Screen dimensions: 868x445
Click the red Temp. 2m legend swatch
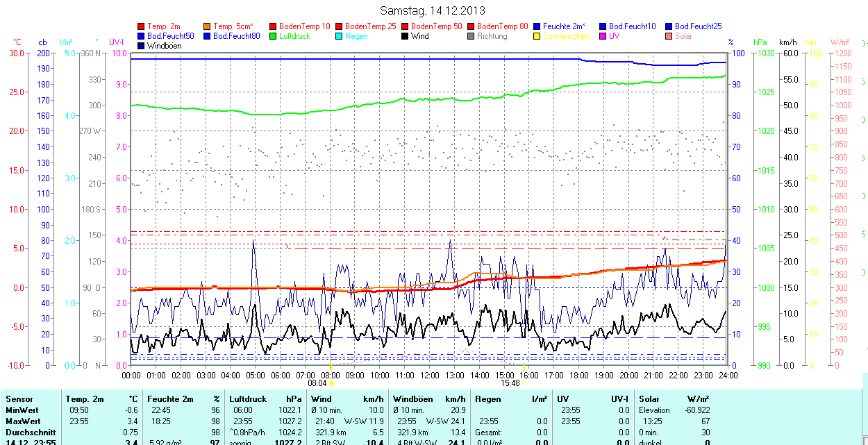click(x=142, y=26)
